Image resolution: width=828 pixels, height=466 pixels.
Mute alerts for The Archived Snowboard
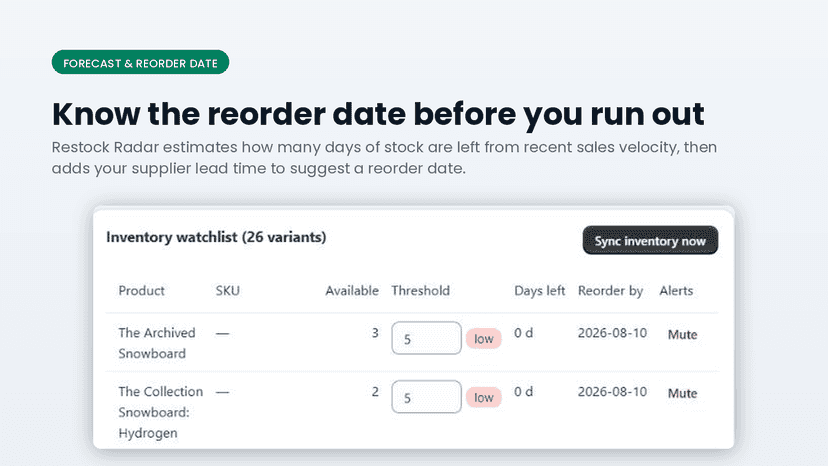point(682,334)
